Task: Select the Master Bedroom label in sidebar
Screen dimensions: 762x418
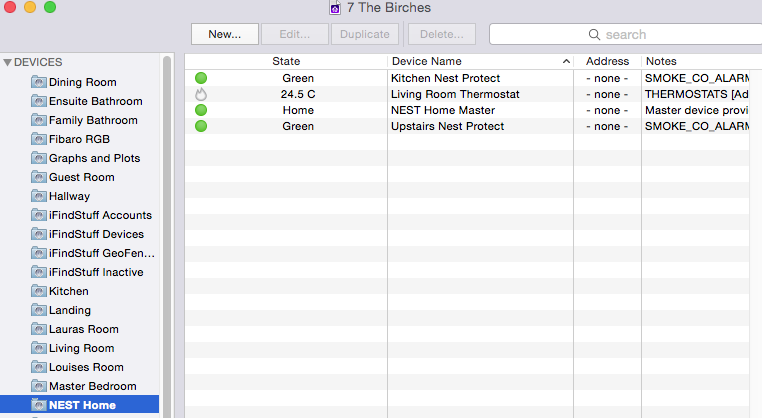Action: click(x=93, y=386)
